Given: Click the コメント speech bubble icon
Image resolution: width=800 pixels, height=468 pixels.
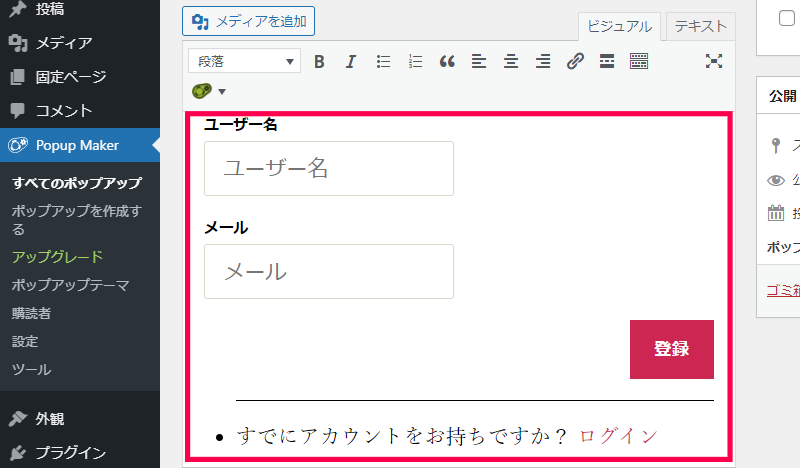Looking at the screenshot, I should pos(17,110).
